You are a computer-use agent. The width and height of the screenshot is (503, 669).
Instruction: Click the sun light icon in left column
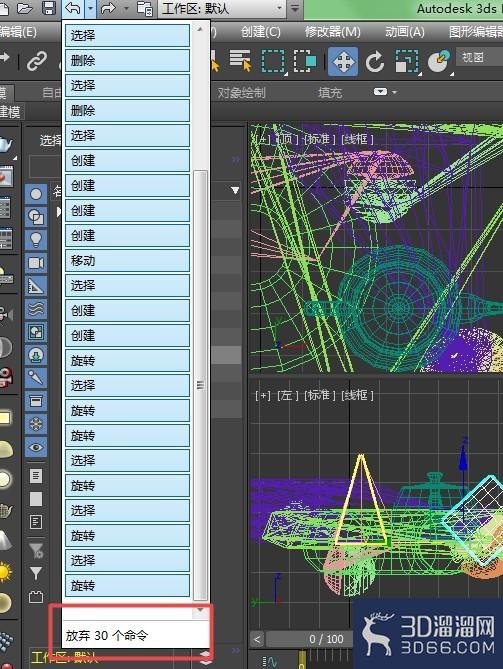5,572
